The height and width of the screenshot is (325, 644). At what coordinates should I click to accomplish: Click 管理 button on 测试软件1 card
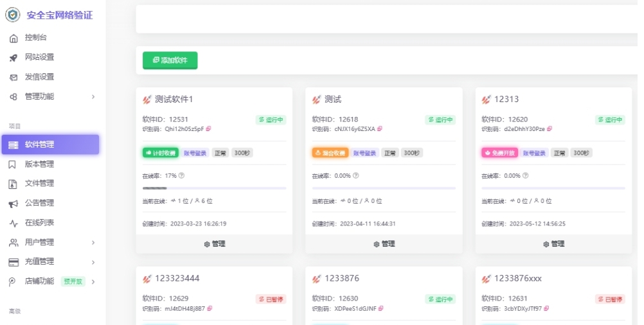point(215,244)
